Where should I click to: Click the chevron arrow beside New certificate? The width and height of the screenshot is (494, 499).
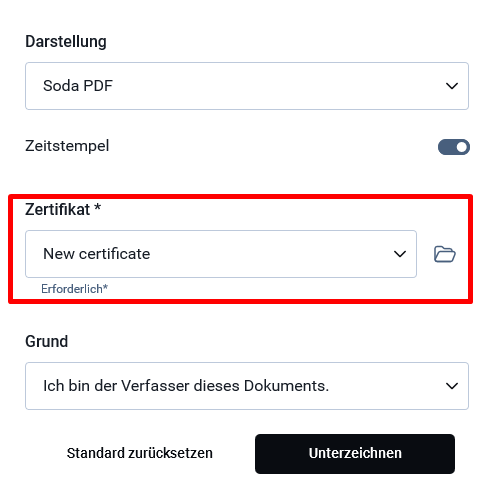pyautogui.click(x=400, y=254)
